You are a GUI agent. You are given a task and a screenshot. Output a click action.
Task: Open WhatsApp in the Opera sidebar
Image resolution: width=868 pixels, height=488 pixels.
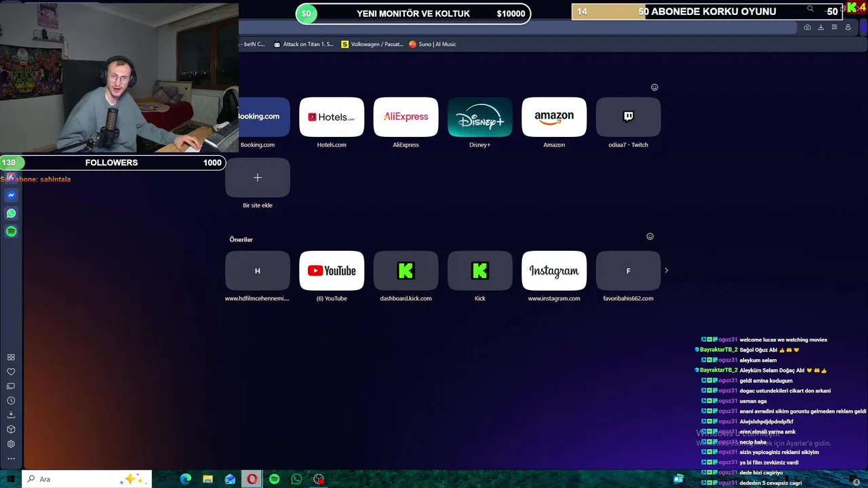tap(11, 213)
